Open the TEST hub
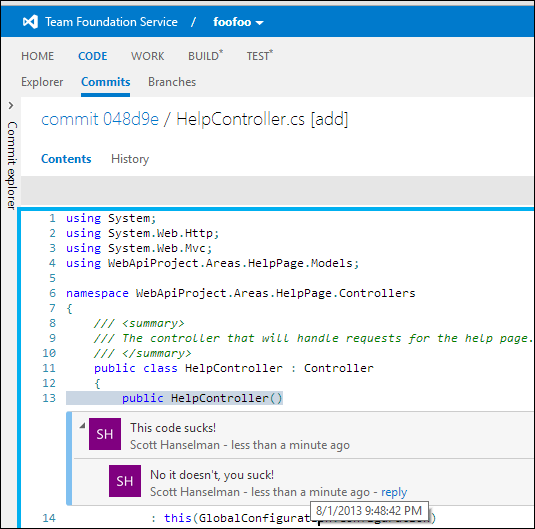The image size is (535, 529). click(x=260, y=56)
